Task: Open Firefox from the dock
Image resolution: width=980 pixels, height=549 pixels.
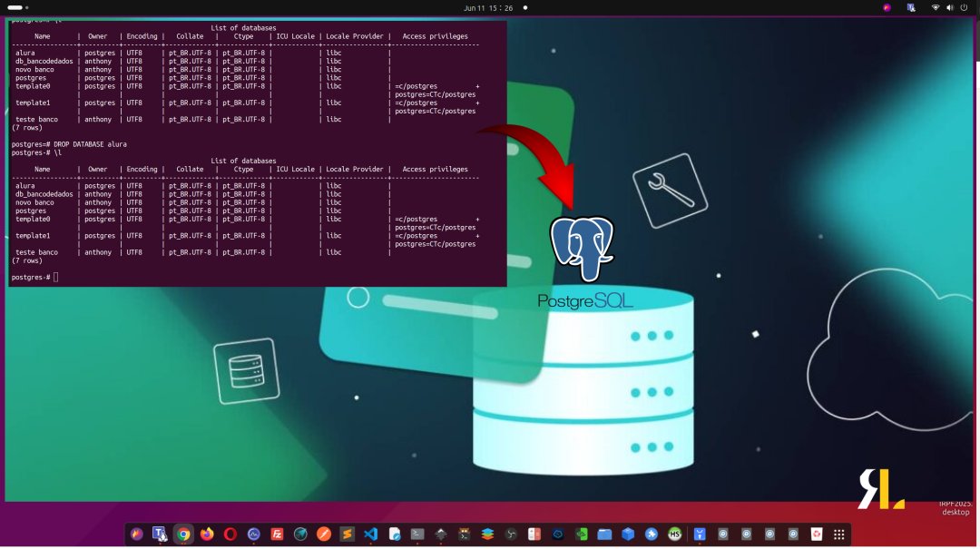Action: click(x=206, y=534)
